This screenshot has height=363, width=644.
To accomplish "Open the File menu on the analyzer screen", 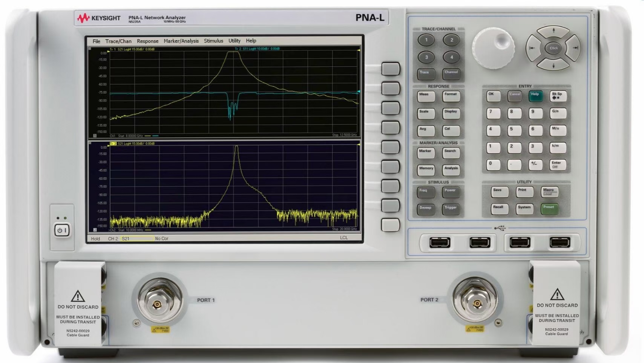I will tap(96, 41).
